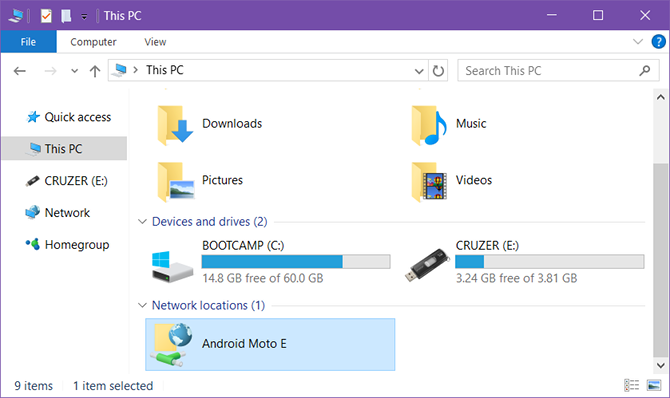Image resolution: width=670 pixels, height=398 pixels.
Task: Click the Back navigation arrow
Action: click(x=20, y=71)
